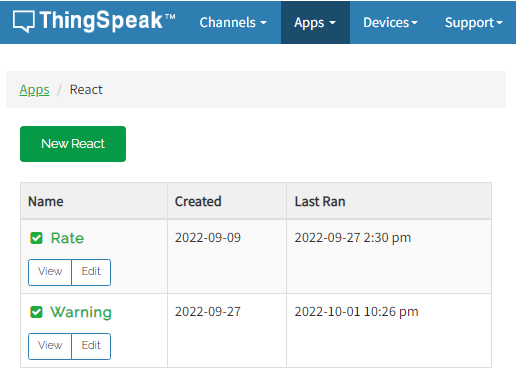
Task: Click the Name column header
Action: [x=46, y=202]
